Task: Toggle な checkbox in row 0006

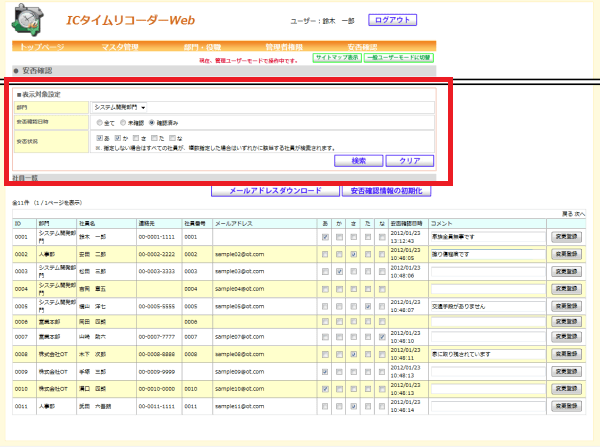Action: click(382, 322)
